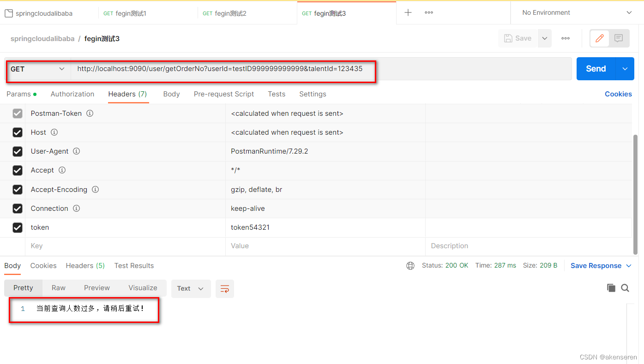Open the GET method dropdown

[x=37, y=68]
